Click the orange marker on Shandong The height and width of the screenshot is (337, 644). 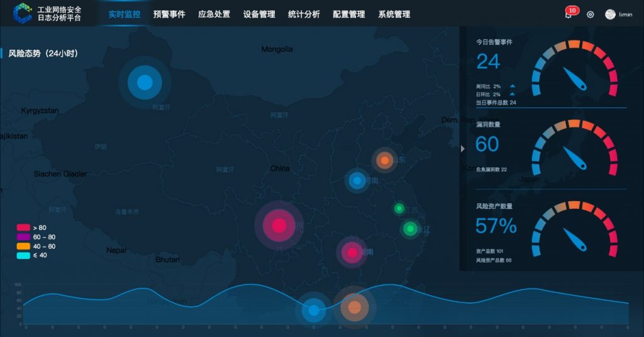(384, 160)
